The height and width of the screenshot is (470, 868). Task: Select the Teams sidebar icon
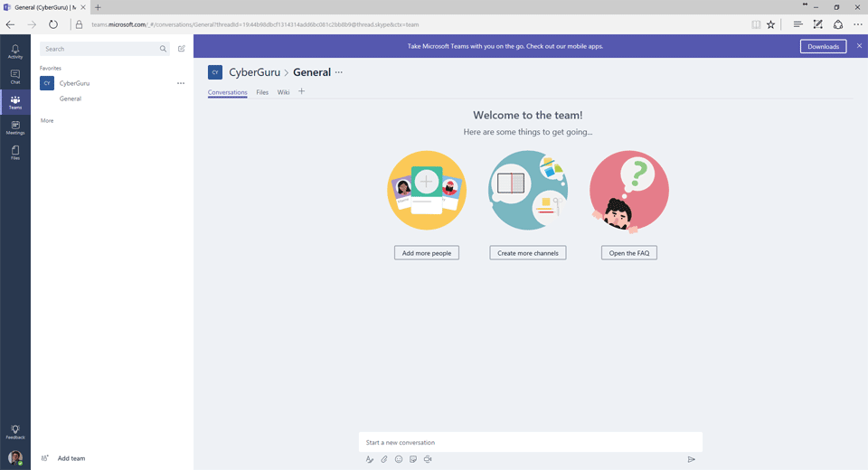coord(15,102)
